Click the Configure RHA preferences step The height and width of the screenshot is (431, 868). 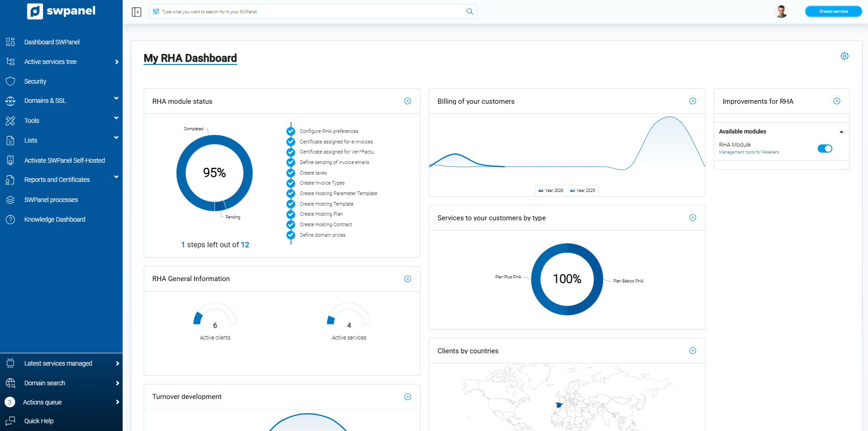pos(329,131)
